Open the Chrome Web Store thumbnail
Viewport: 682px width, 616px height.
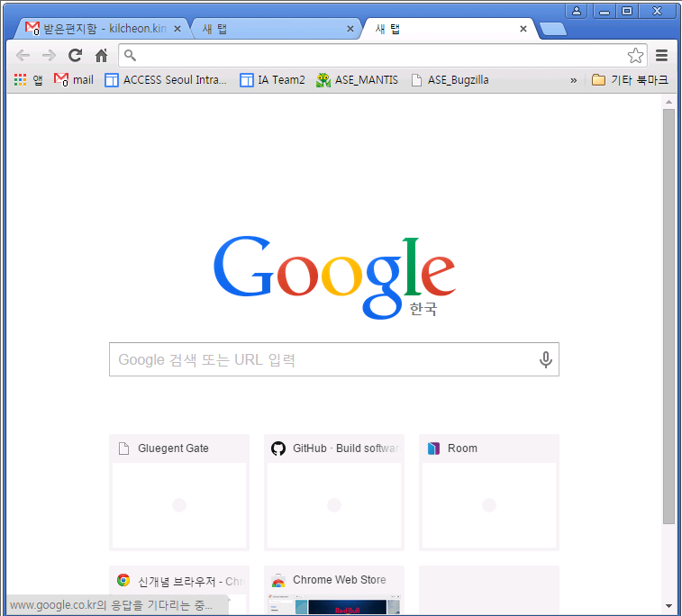(x=334, y=591)
